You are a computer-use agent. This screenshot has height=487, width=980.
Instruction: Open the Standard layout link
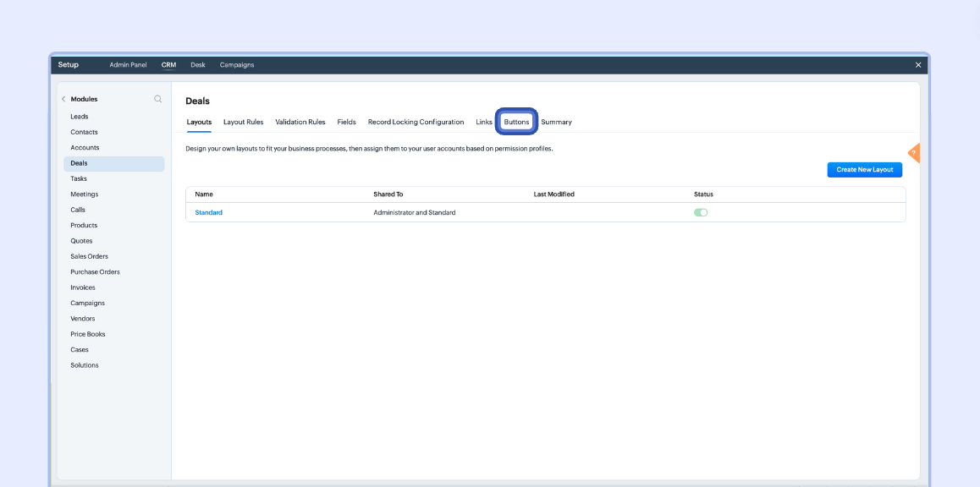coord(208,212)
